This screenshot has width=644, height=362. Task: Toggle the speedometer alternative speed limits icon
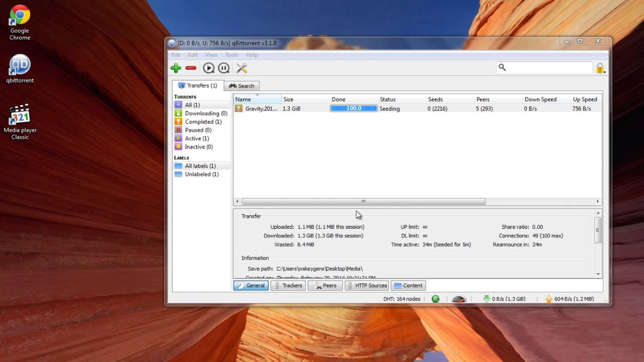[x=459, y=299]
